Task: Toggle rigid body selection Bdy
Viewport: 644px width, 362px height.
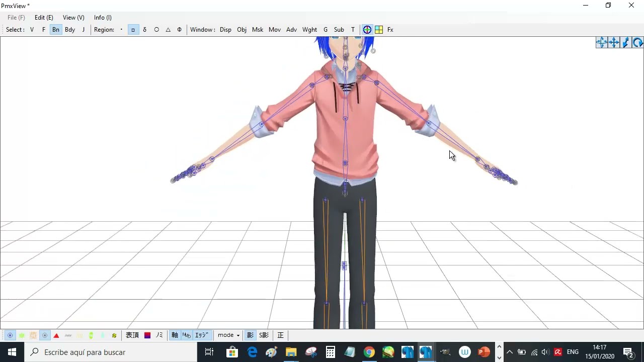Action: coord(70,30)
